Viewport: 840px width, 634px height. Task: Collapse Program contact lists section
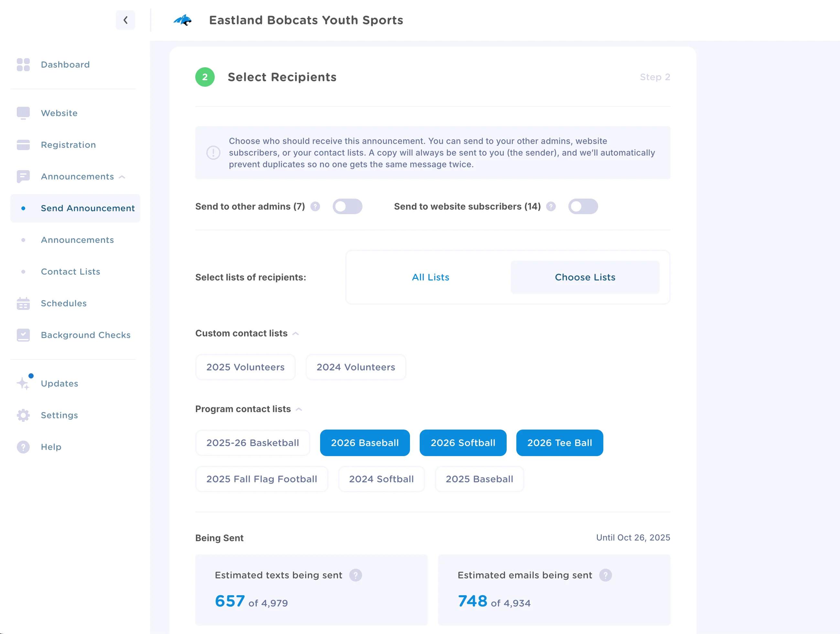coord(299,409)
